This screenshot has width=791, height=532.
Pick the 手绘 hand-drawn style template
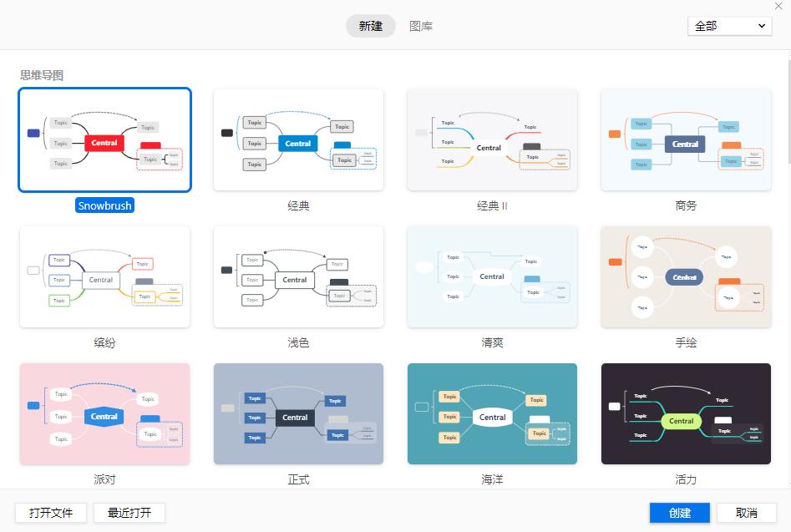tap(686, 276)
